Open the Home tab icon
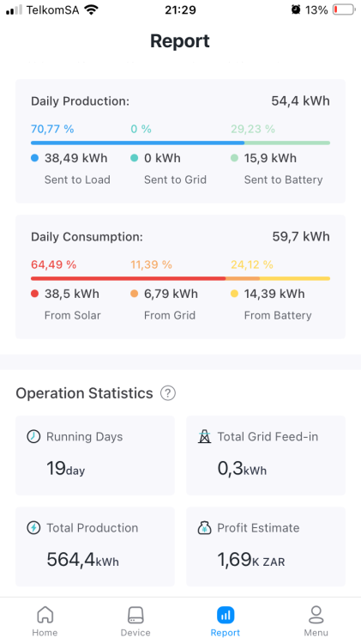This screenshot has height=644, width=361. 45,615
